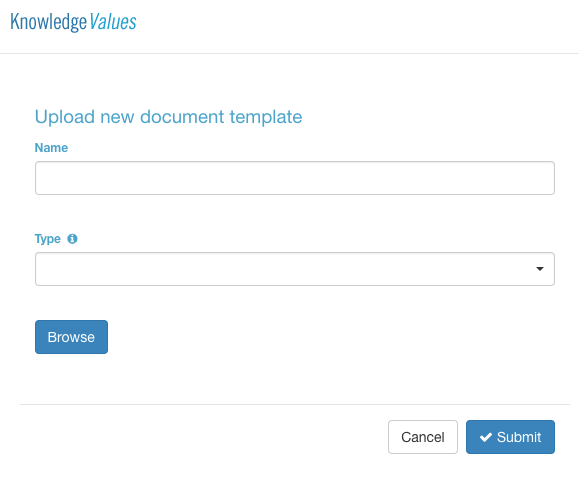Click the 'Upload new document template' heading
Image resolution: width=579 pixels, height=481 pixels.
[168, 117]
